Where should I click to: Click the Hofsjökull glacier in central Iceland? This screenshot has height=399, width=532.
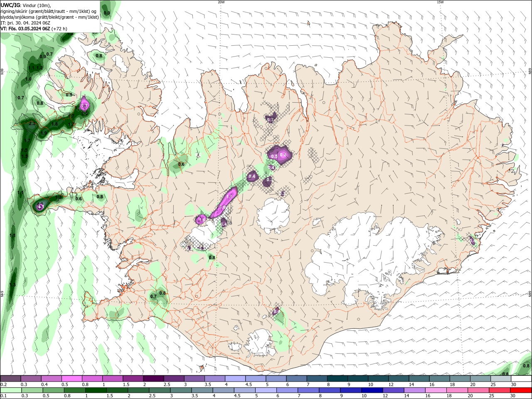coord(273,215)
